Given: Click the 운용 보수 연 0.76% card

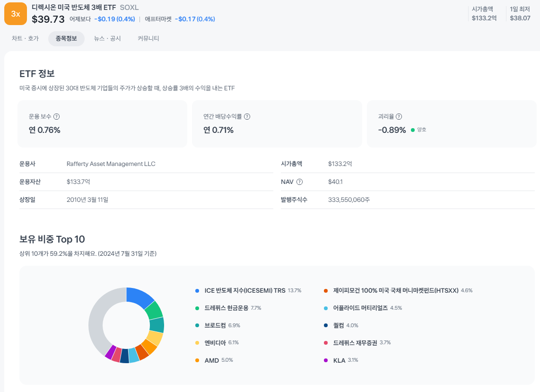Looking at the screenshot, I should (x=102, y=124).
